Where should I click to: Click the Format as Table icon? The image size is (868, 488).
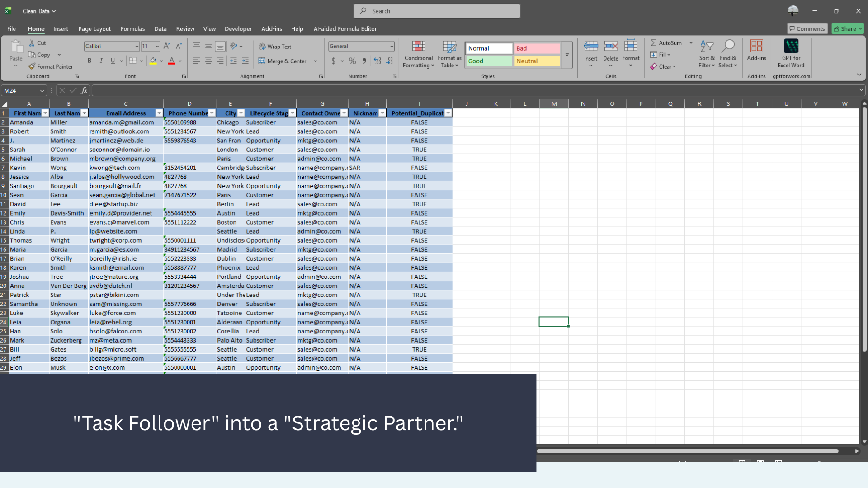(x=449, y=46)
